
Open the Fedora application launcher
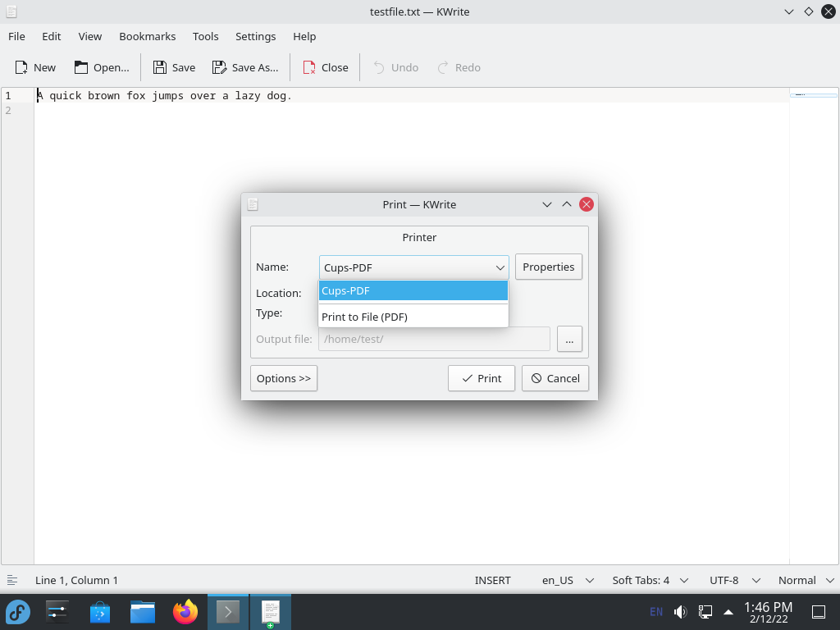(x=18, y=612)
